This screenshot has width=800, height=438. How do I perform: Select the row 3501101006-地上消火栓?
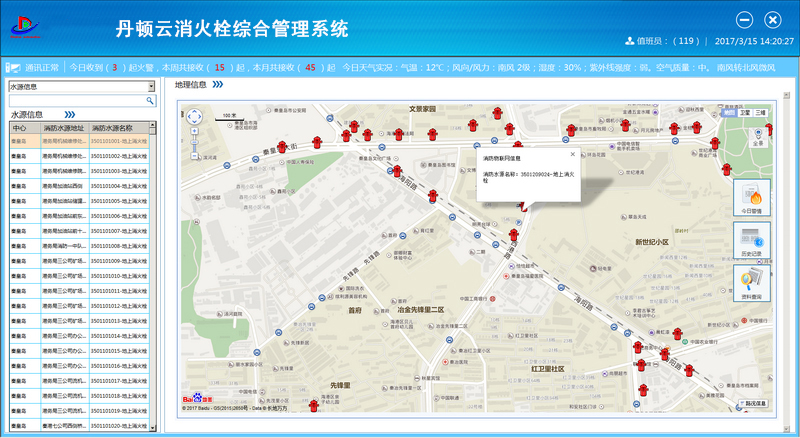[80, 216]
